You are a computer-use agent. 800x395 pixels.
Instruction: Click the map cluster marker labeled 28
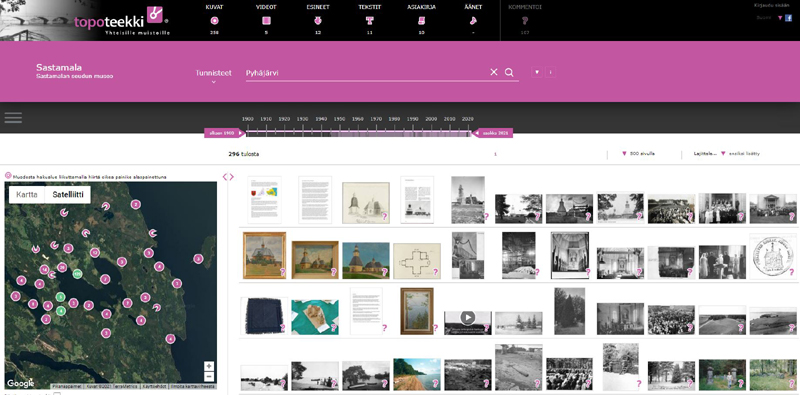pyautogui.click(x=62, y=267)
